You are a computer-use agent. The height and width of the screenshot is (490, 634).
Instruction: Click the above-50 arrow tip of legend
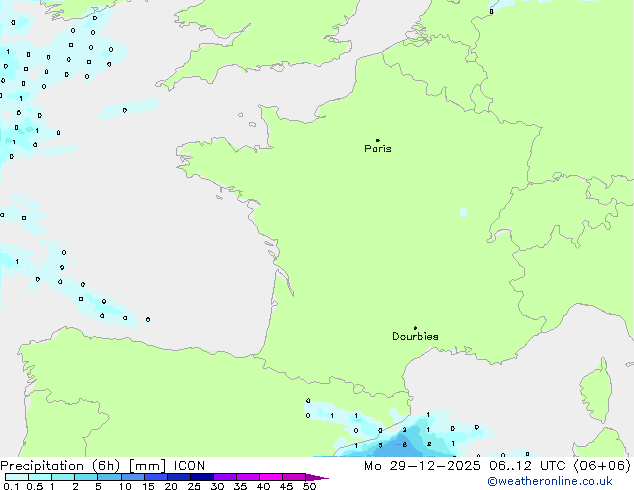[317, 477]
